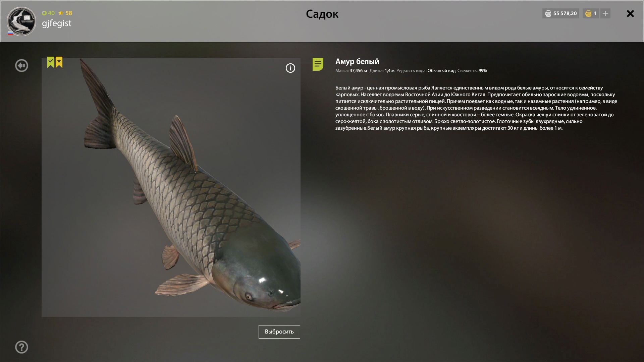Click the Садок title at the top

tap(322, 14)
